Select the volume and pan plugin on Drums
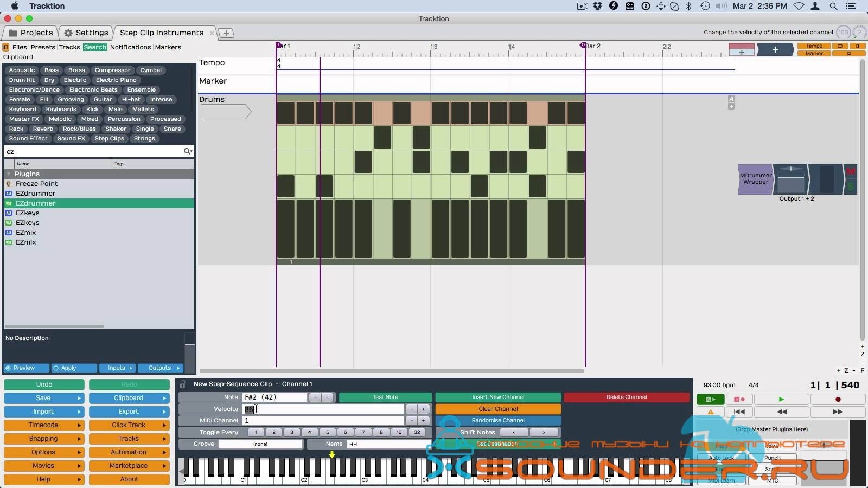868x488 pixels. (x=791, y=179)
